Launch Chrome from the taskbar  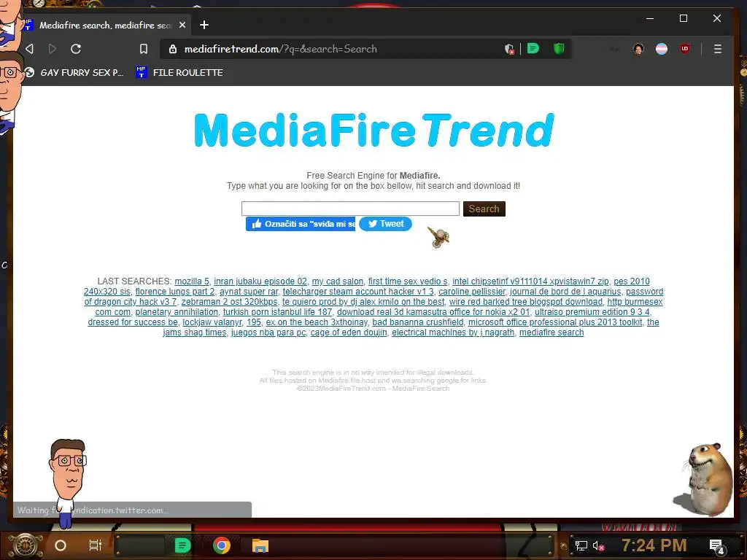(222, 545)
